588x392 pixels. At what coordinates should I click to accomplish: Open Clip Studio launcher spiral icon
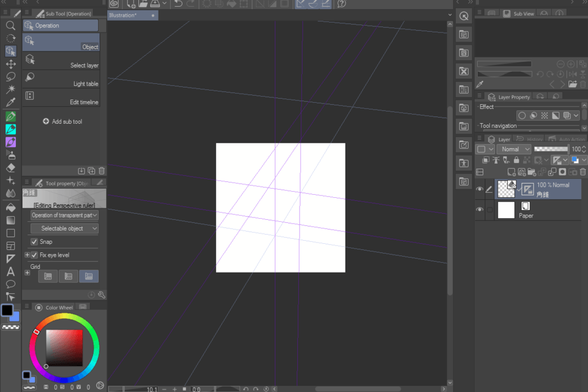(115, 4)
